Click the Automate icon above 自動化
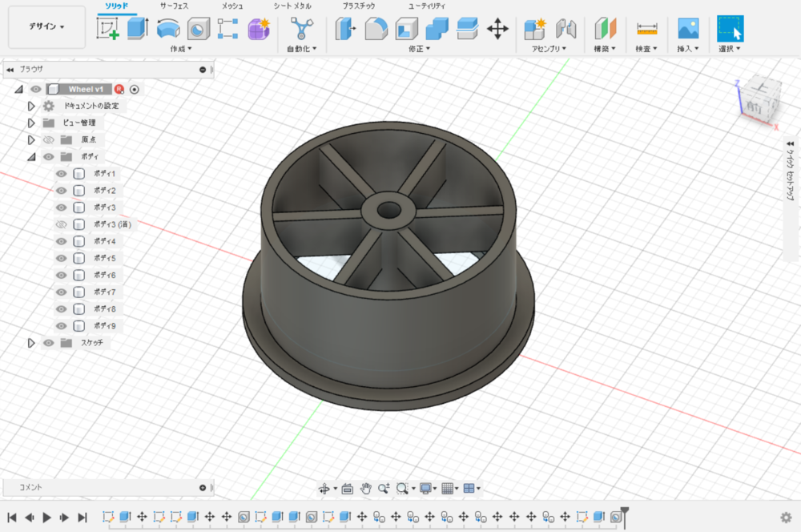 [301, 29]
